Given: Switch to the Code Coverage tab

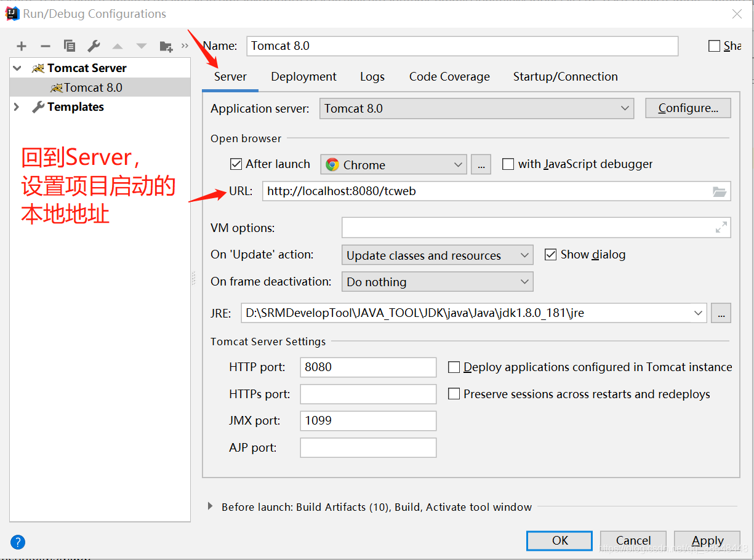Looking at the screenshot, I should [x=449, y=77].
